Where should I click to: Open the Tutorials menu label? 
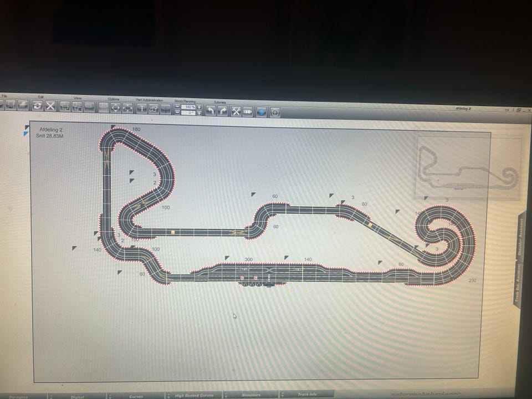[220, 102]
